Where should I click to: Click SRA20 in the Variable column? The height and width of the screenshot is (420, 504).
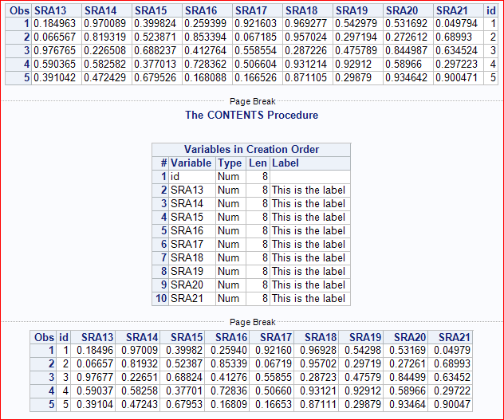pyautogui.click(x=187, y=285)
